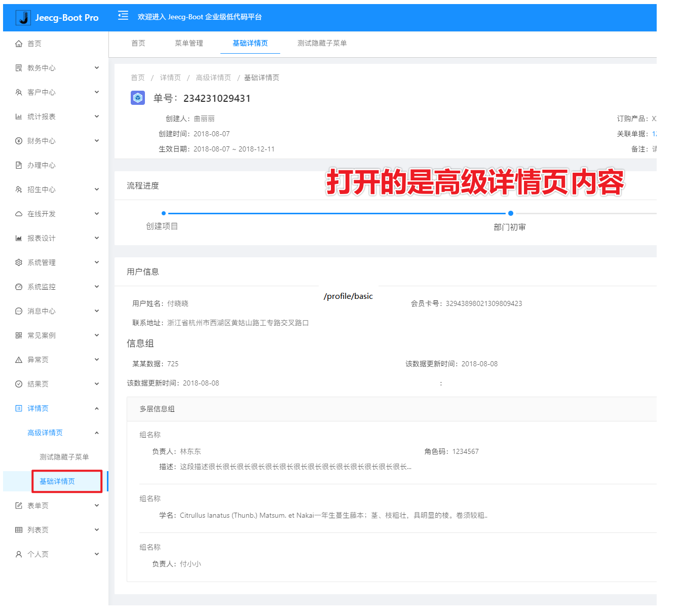Open 统计报表 via its chart icon

18,116
